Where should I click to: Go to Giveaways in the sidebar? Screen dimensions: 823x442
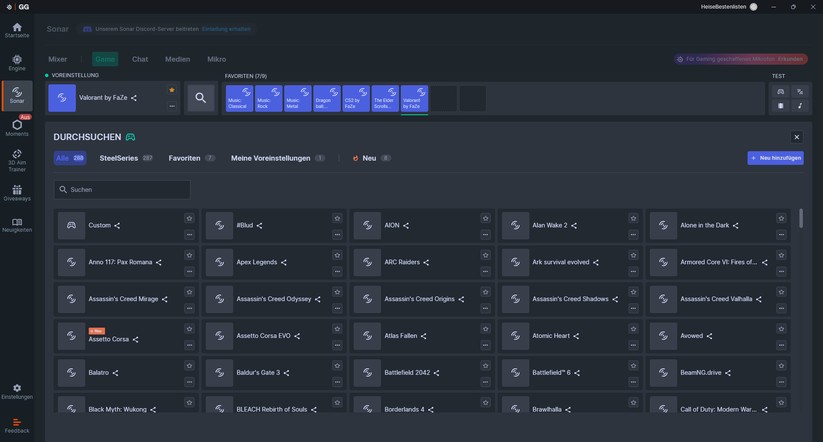[x=16, y=193]
